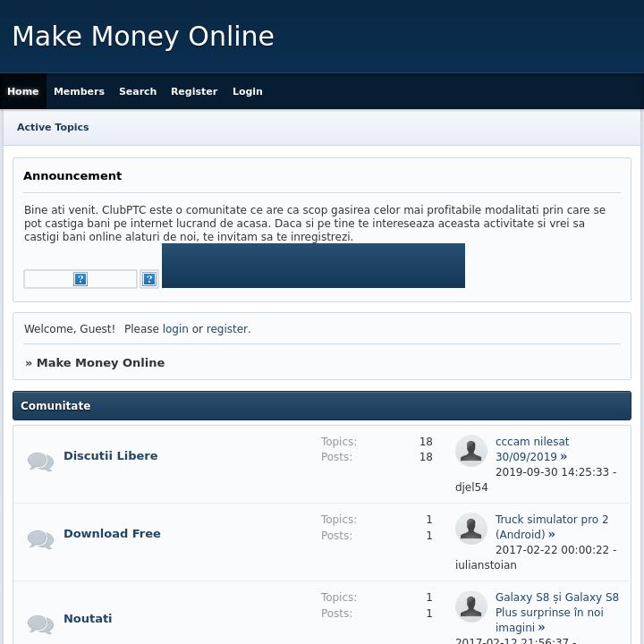The image size is (644, 644).
Task: Click the Noutati forum speech bubble icon
Action: pos(40,623)
